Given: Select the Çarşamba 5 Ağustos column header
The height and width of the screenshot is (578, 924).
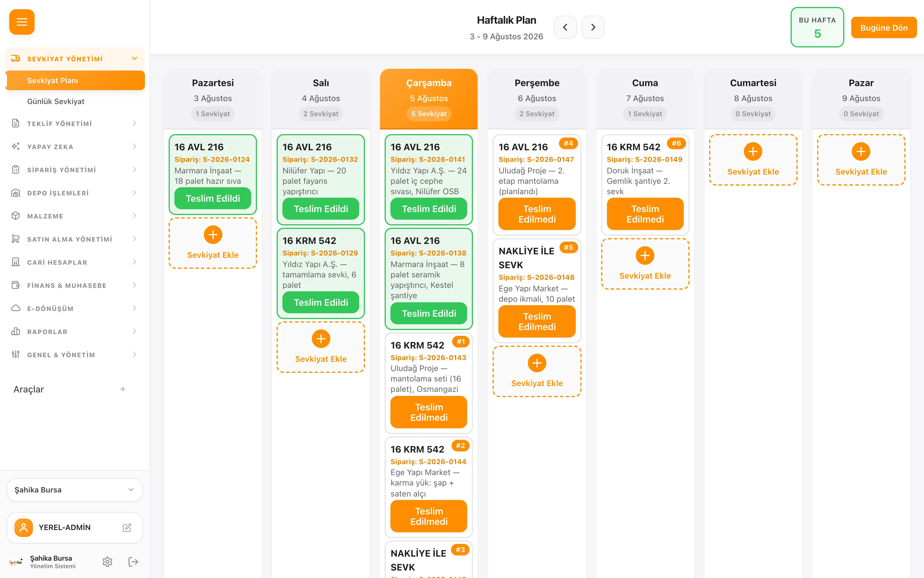Looking at the screenshot, I should [x=429, y=99].
